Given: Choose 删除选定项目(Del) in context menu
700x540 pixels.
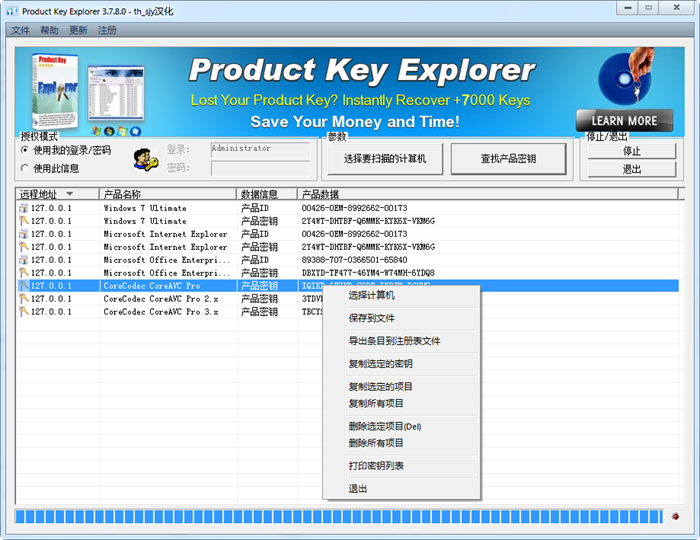Looking at the screenshot, I should click(x=401, y=426).
